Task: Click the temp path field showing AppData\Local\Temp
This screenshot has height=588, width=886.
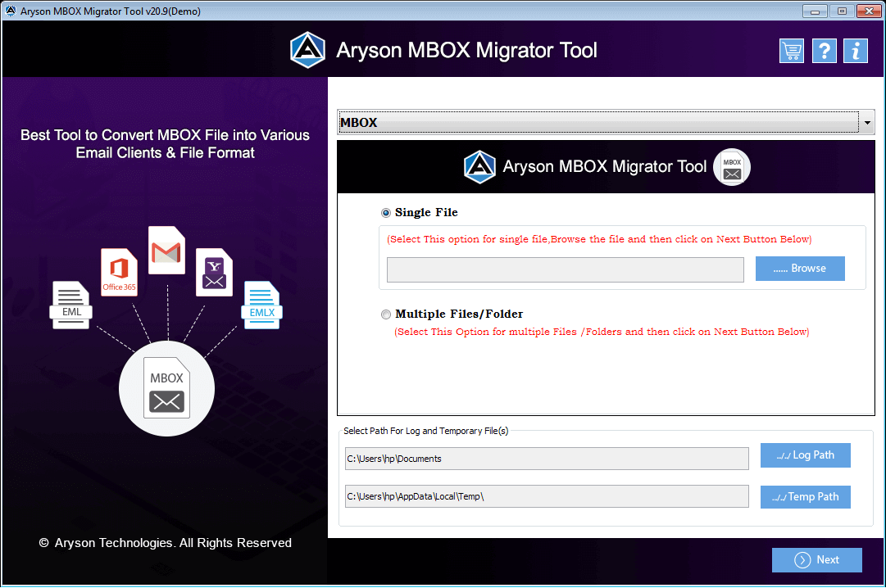Action: tap(547, 496)
